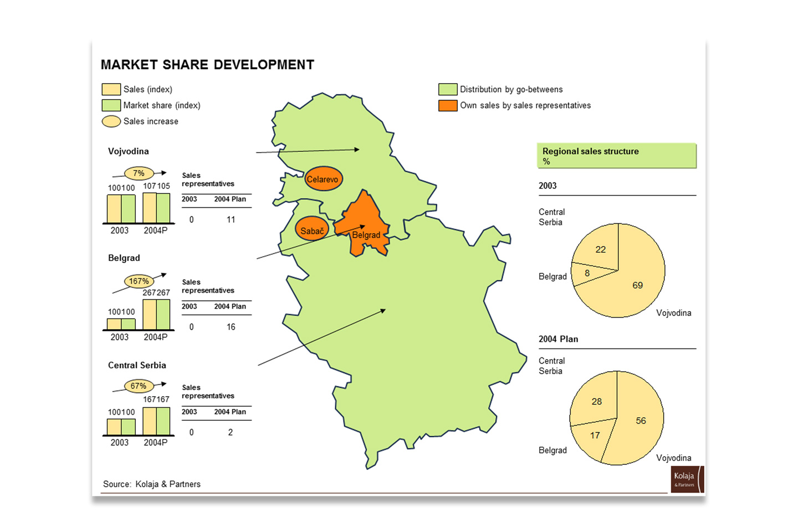798x532 pixels.
Task: Select the Sales (index) legend swatch
Action: (111, 89)
